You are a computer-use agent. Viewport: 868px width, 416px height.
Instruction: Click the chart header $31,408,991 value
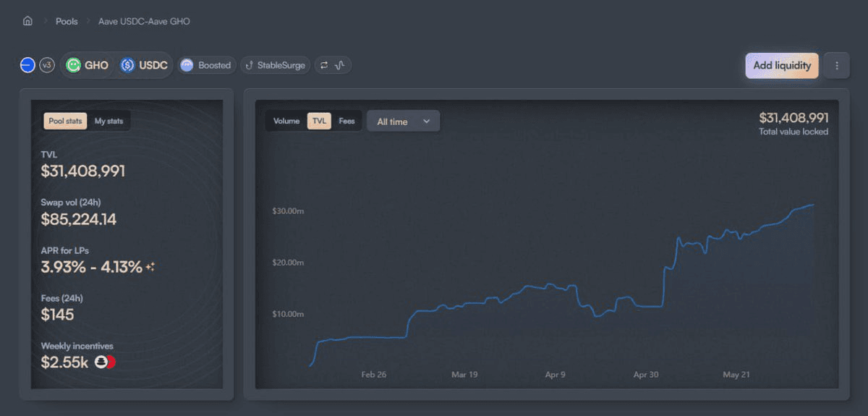pyautogui.click(x=793, y=118)
